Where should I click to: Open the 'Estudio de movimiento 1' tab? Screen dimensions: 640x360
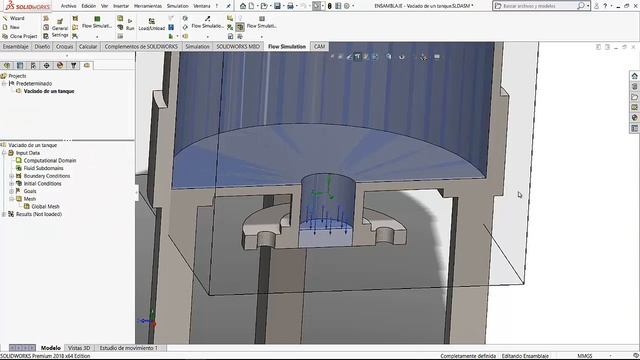click(129, 348)
